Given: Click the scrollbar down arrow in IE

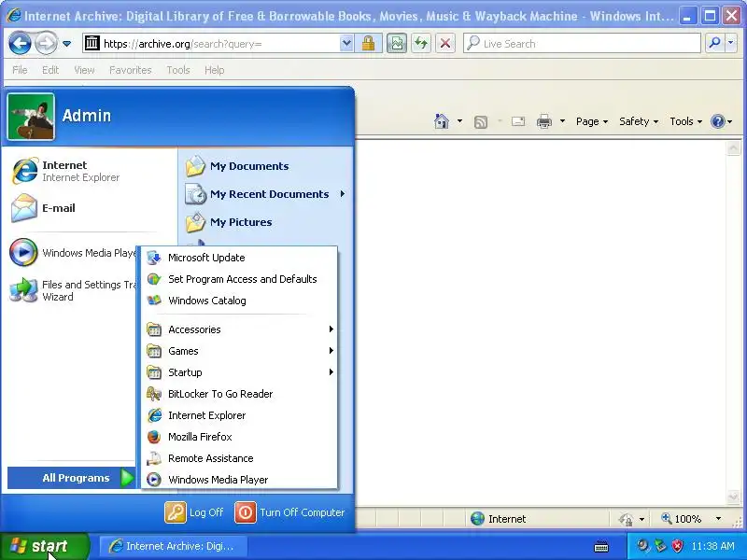Looking at the screenshot, I should (x=734, y=497).
